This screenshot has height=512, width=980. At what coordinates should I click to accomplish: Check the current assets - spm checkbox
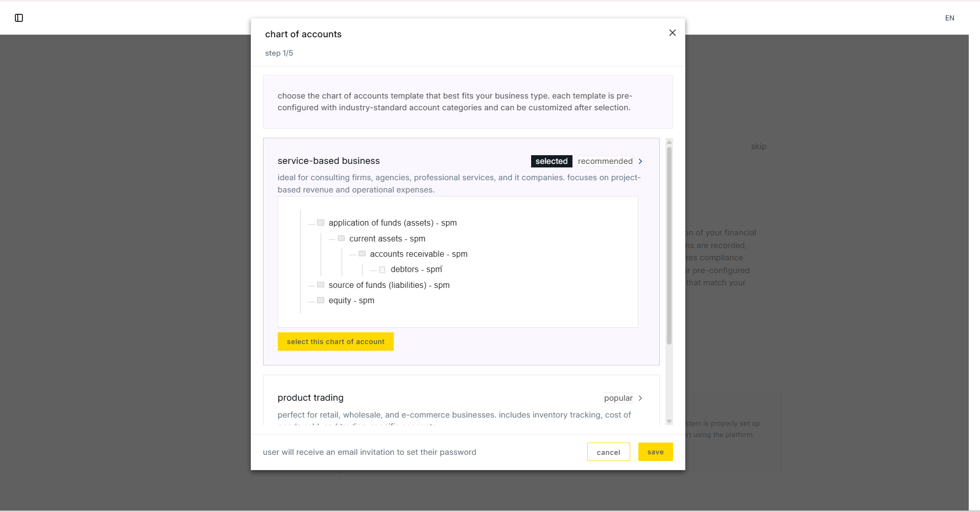click(x=341, y=238)
